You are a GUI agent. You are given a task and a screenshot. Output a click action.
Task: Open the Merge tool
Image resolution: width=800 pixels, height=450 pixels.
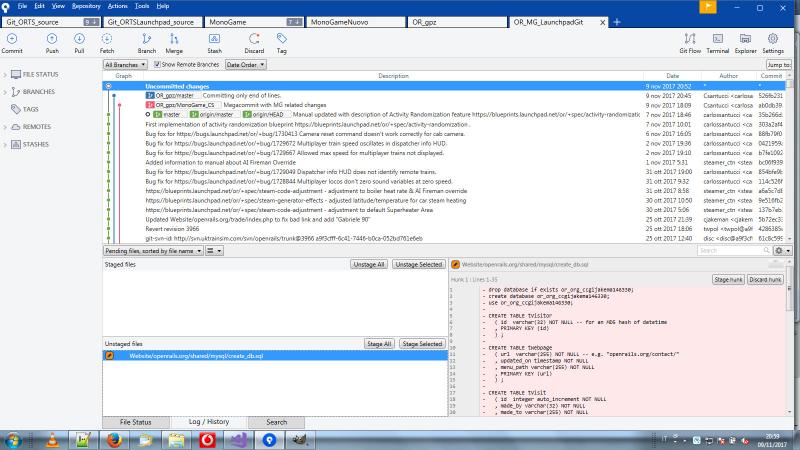174,43
